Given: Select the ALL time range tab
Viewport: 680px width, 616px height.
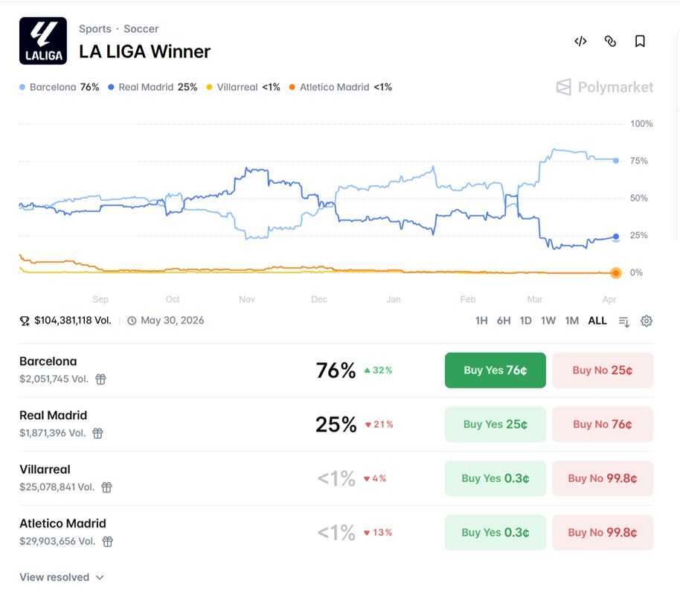Looking at the screenshot, I should pos(597,321).
